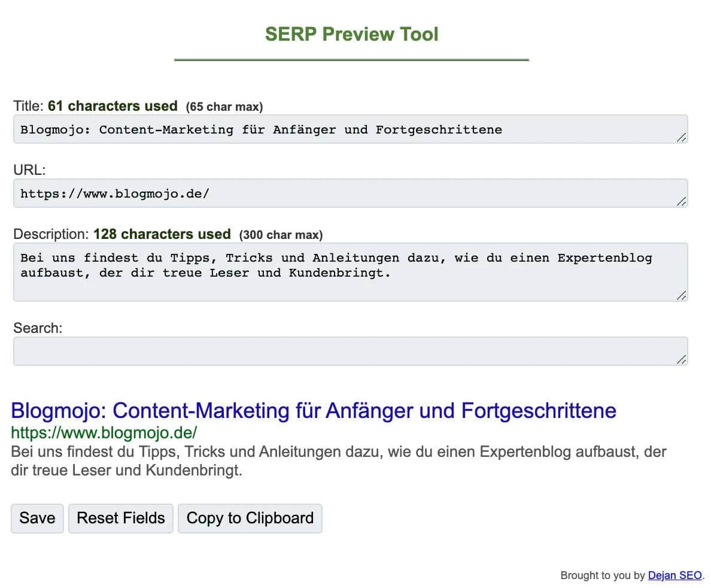Click the Description box resize grip
This screenshot has width=711, height=588.
point(681,295)
